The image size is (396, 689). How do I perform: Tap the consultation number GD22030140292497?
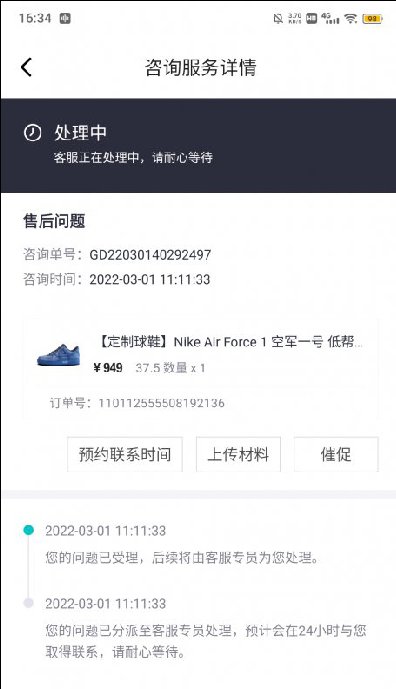150,255
